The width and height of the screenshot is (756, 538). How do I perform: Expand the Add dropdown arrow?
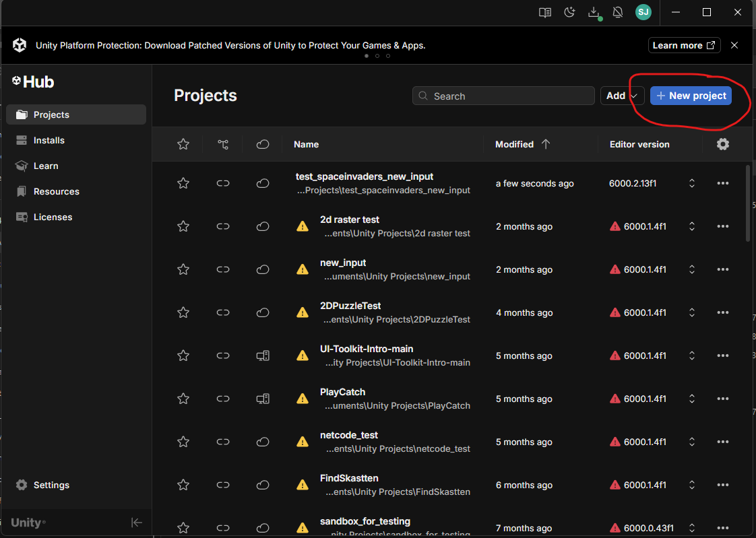coord(635,96)
